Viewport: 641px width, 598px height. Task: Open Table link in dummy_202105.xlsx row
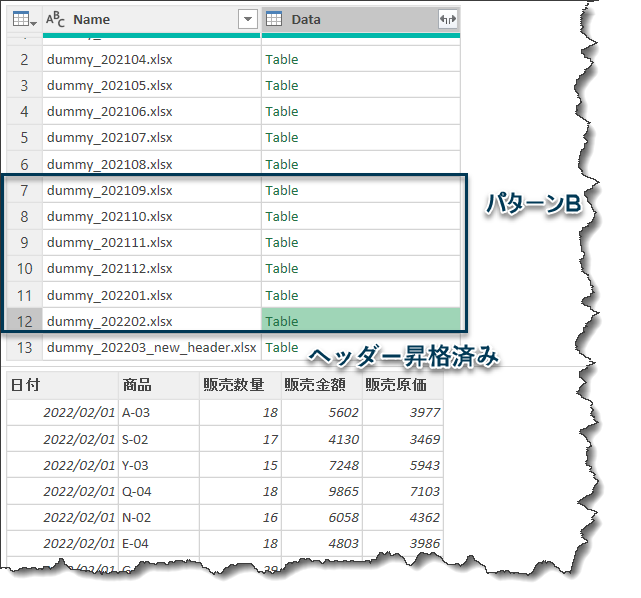tap(282, 85)
